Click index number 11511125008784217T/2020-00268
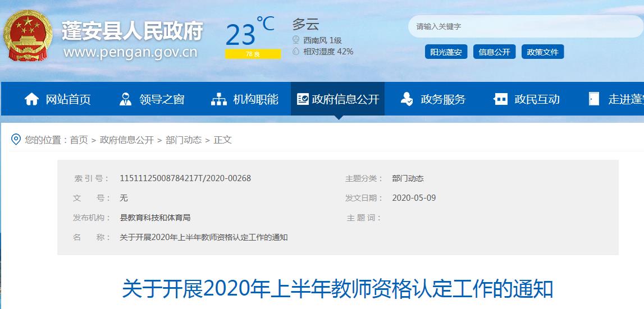The width and height of the screenshot is (644, 309). pos(185,178)
